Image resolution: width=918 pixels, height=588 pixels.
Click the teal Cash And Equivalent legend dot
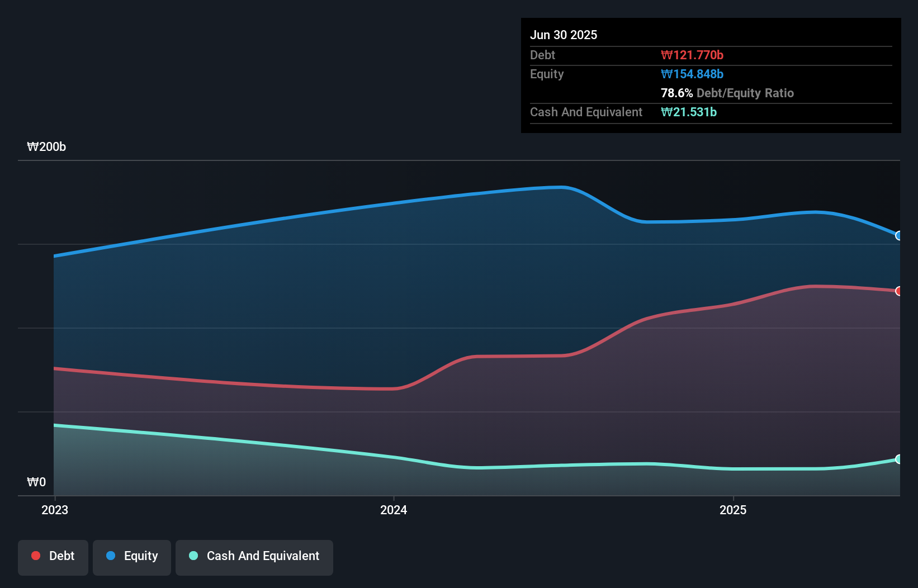[x=193, y=556]
